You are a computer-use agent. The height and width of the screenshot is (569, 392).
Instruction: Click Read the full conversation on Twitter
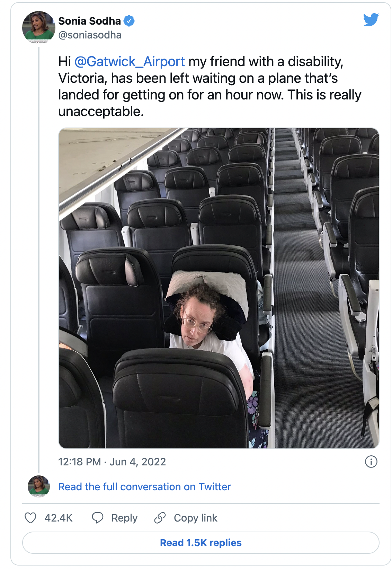tap(144, 487)
